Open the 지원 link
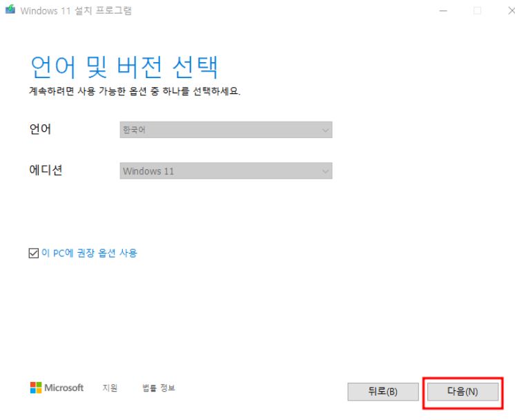 click(110, 388)
